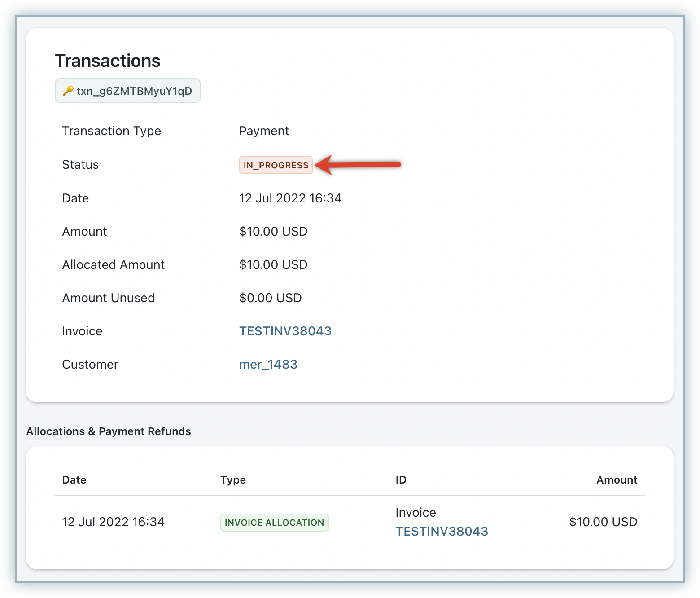Click the IN_PROGRESS status badge
The height and width of the screenshot is (598, 700).
tap(276, 165)
